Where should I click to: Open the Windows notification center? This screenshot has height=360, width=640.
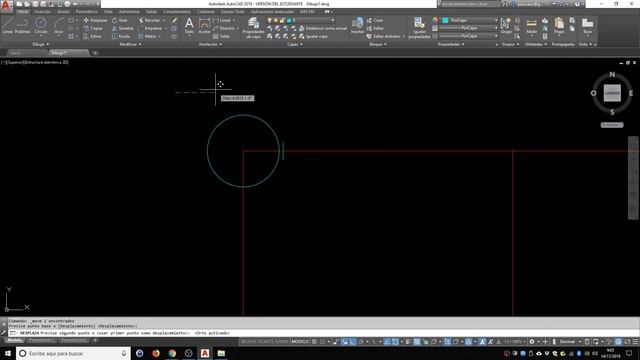[x=629, y=353]
